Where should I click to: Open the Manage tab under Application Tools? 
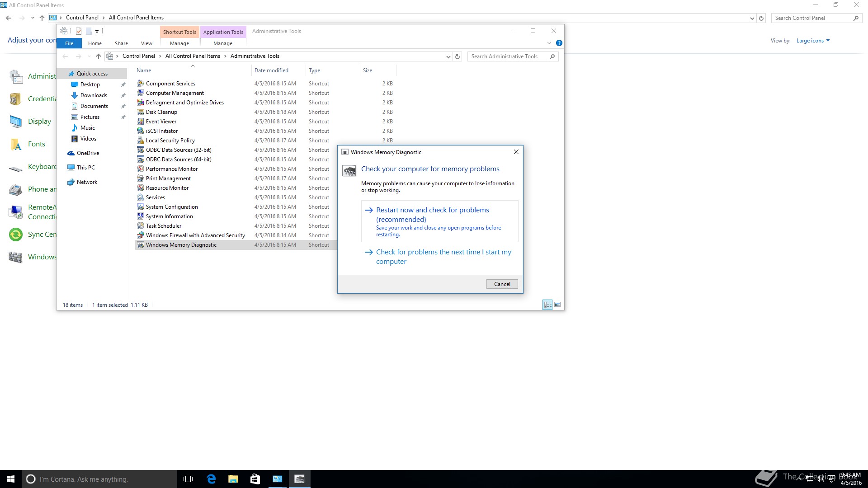[223, 43]
